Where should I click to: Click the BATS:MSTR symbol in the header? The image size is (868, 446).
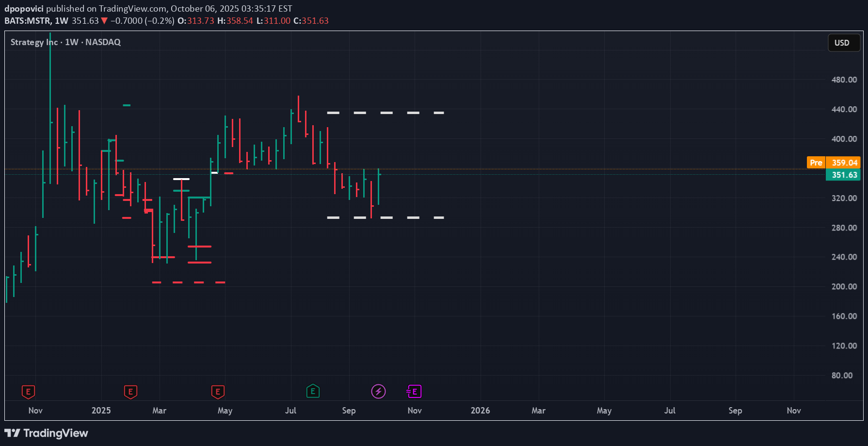[x=27, y=21]
